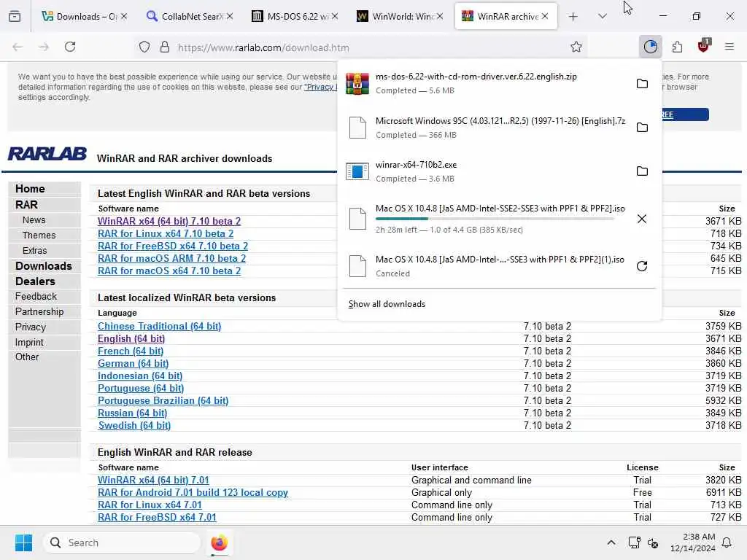
Task: Show folder for winrar-x64-710b2.exe download
Action: point(642,171)
